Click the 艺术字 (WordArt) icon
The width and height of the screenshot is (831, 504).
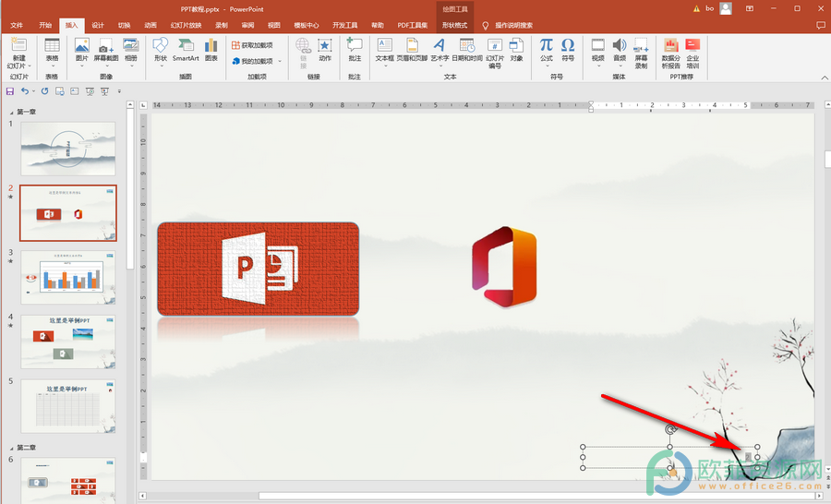tap(440, 45)
